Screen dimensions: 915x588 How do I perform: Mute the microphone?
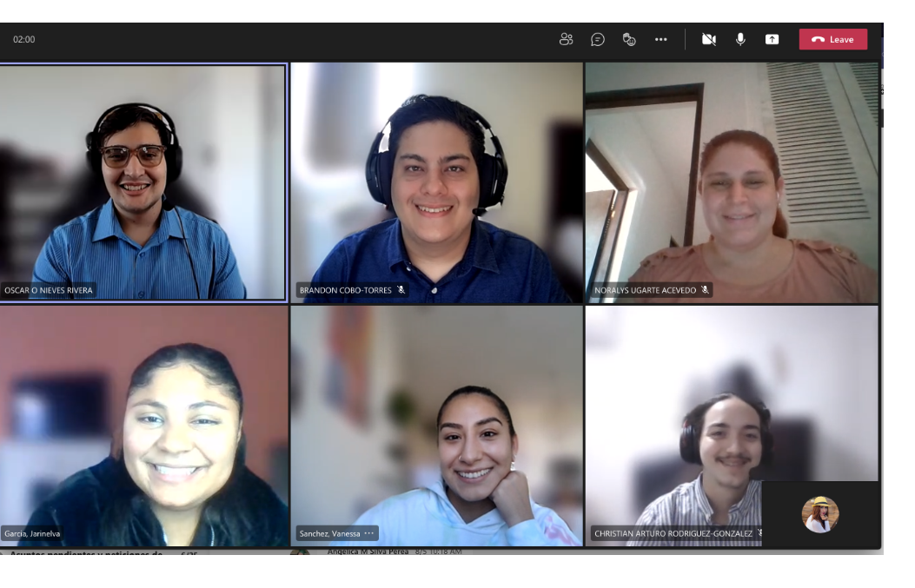[740, 39]
